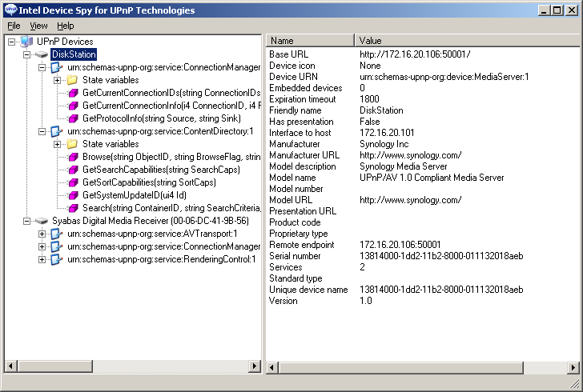Screen dimensions: 583x392
Task: Expand the AVTransport:1 service node
Action: (x=42, y=234)
